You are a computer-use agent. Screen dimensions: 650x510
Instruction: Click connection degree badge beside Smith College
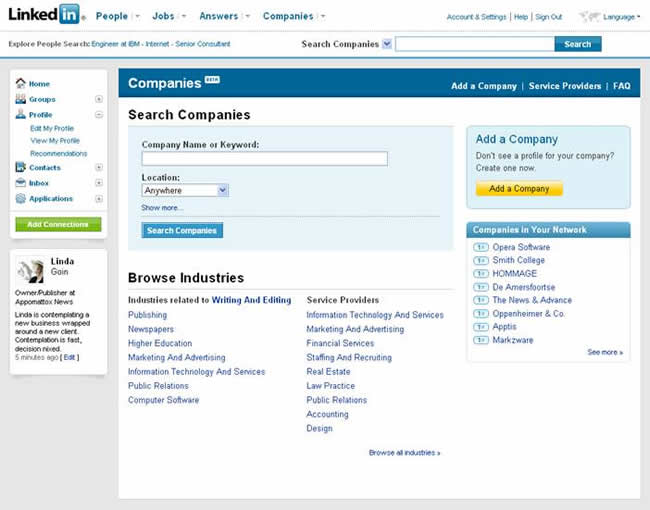pyautogui.click(x=481, y=260)
